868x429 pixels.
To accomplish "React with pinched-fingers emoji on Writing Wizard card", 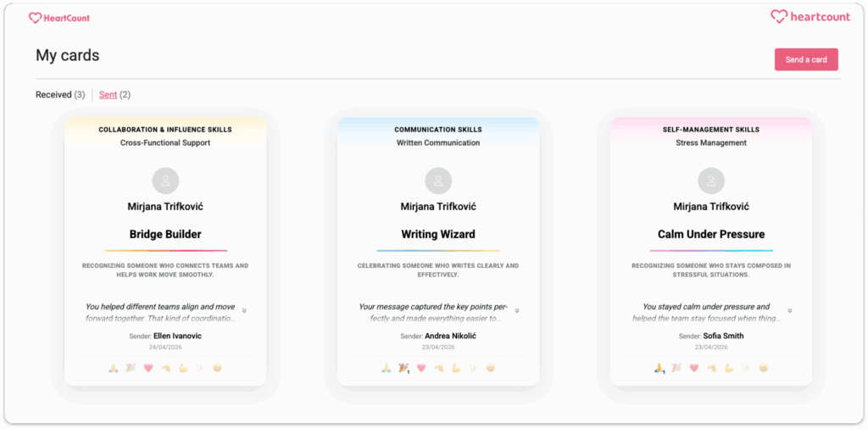I will [x=438, y=368].
